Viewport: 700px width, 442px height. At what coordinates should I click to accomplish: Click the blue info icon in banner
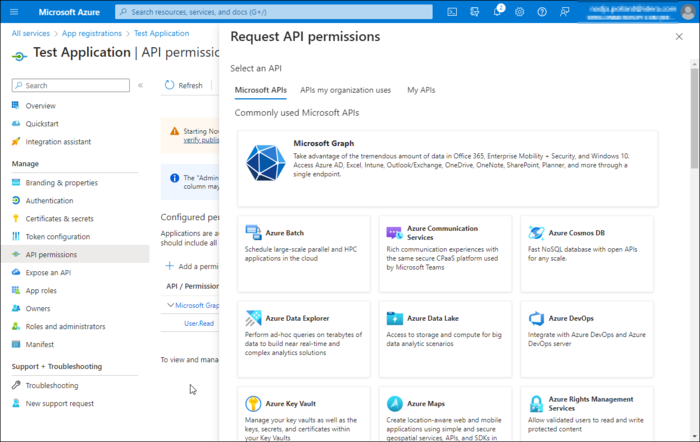click(174, 178)
